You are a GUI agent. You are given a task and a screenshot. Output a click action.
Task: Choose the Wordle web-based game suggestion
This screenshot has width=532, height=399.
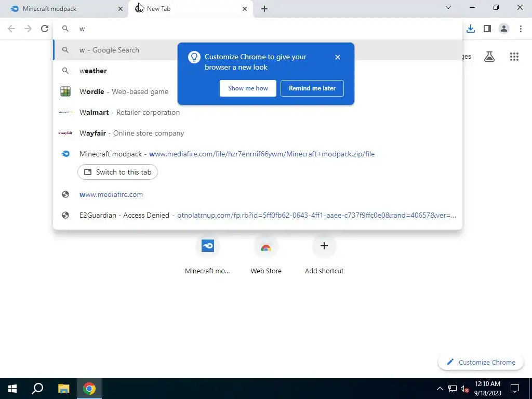pos(258,91)
